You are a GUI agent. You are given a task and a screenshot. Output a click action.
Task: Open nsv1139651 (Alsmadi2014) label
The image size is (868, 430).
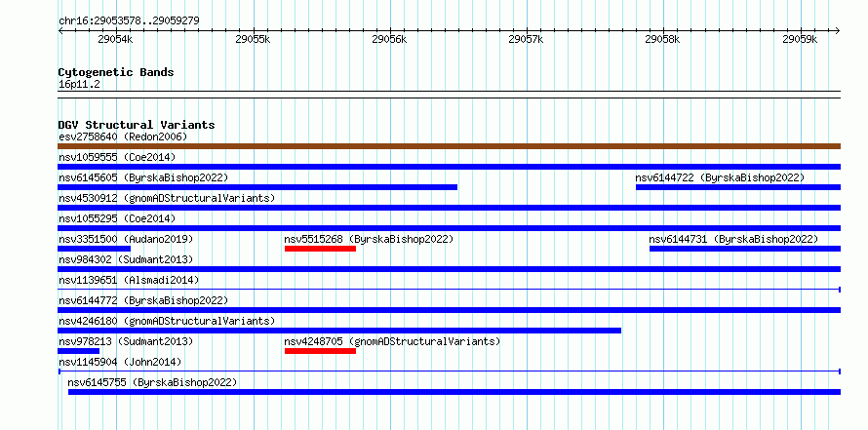click(129, 280)
